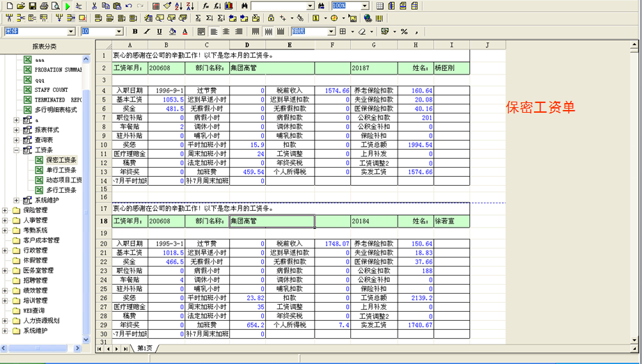Switch to the 第1页 sheet tab
This screenshot has height=364, width=642.
click(x=145, y=348)
